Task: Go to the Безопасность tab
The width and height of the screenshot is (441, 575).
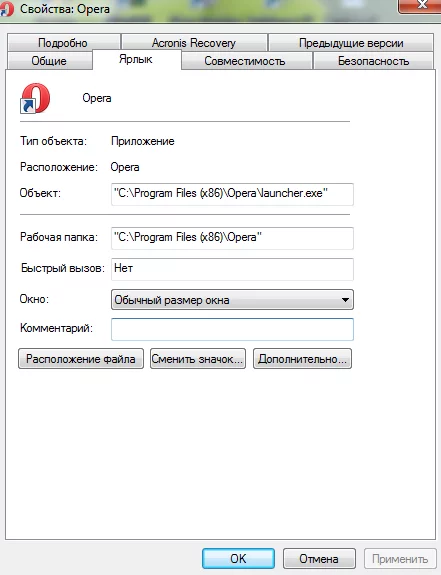Action: point(373,61)
